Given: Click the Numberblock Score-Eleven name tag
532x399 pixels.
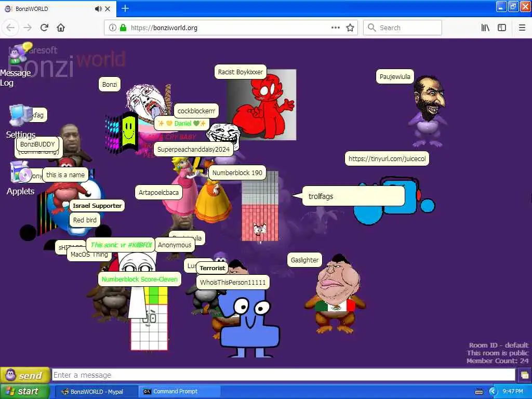Looking at the screenshot, I should pos(139,279).
